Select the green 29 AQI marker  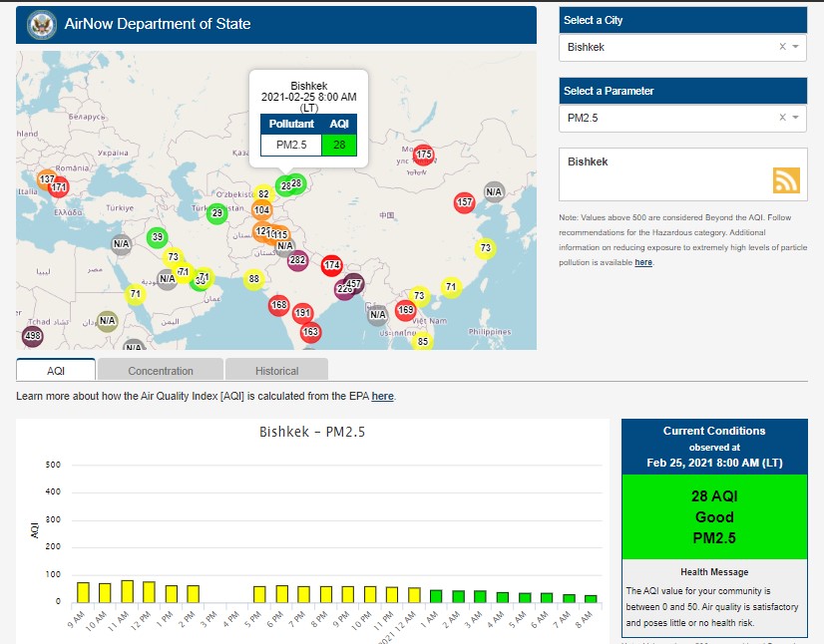pyautogui.click(x=217, y=212)
